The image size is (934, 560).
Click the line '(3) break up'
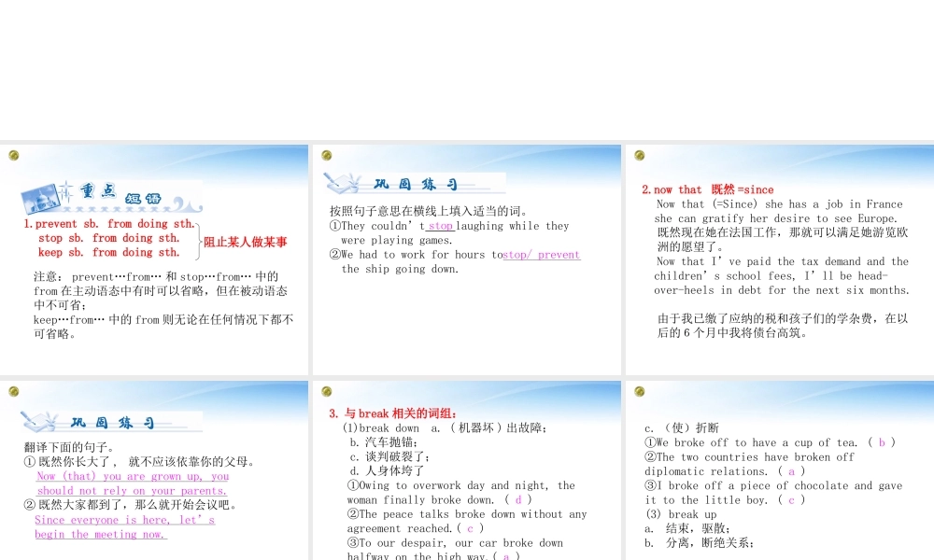click(x=682, y=514)
